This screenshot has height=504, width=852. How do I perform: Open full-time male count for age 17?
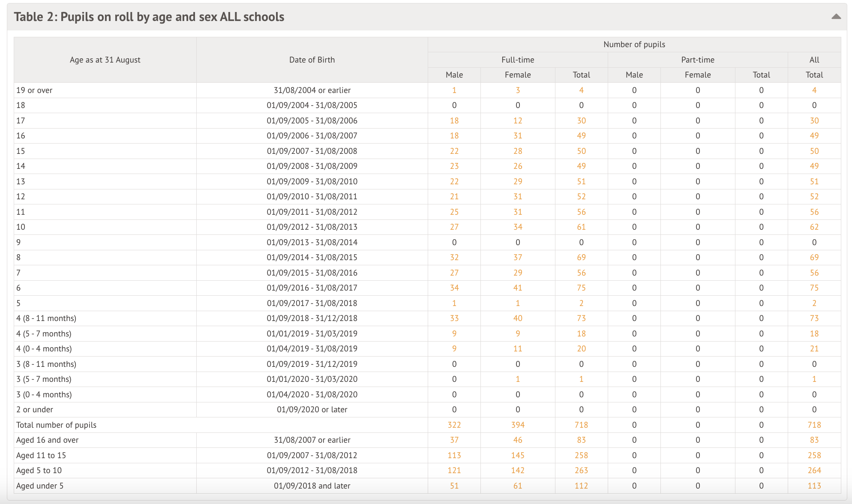(x=454, y=121)
